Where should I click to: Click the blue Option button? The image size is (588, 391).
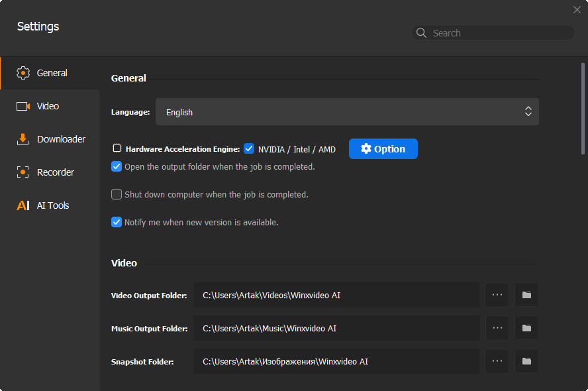point(383,149)
